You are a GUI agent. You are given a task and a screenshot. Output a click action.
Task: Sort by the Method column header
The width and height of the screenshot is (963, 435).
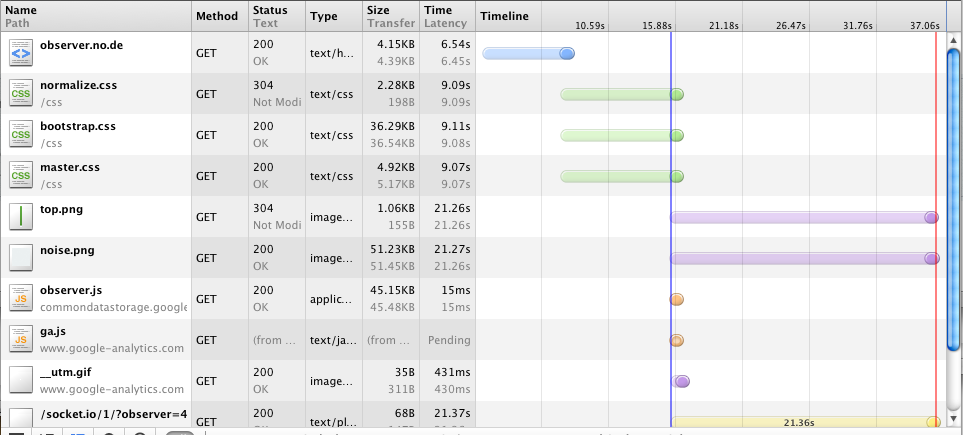click(x=217, y=16)
